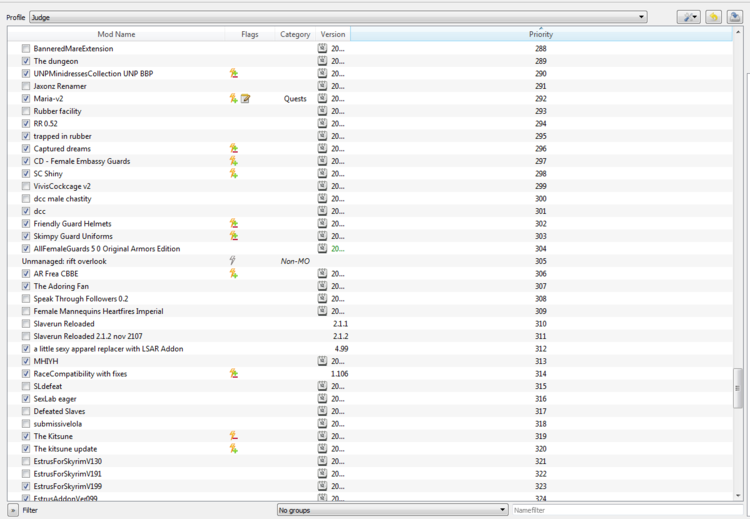Select the trapped in rubber mod name
This screenshot has height=519, width=750.
click(x=62, y=136)
